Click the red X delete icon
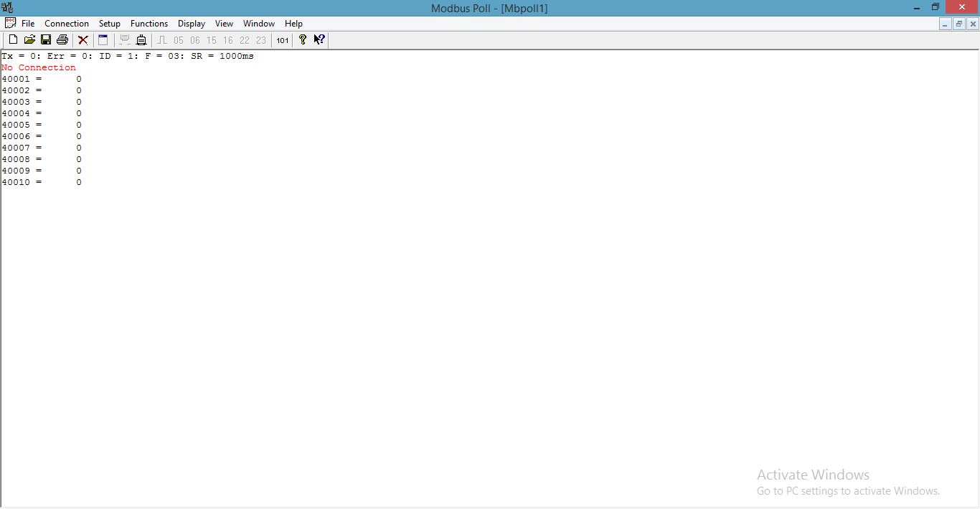The image size is (980, 509). click(83, 40)
